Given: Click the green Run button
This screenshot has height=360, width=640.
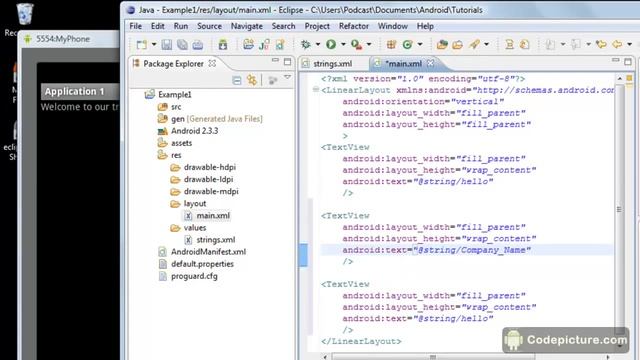Looking at the screenshot, I should tap(331, 44).
